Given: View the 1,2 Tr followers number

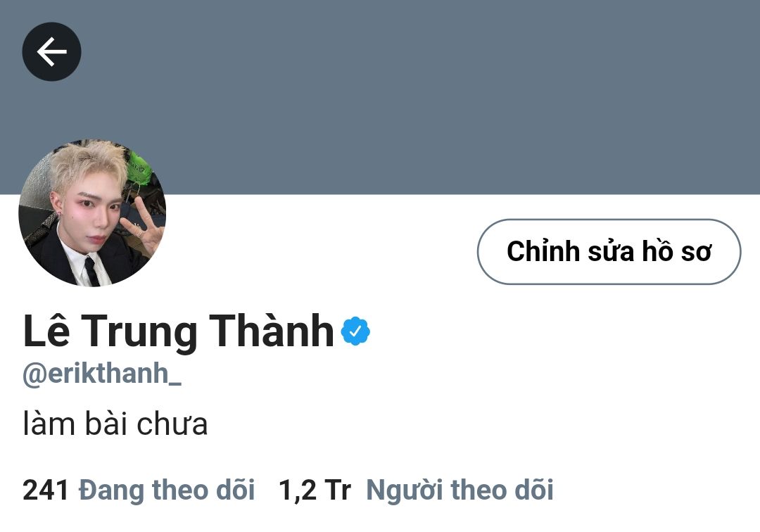Looking at the screenshot, I should pos(315,489).
